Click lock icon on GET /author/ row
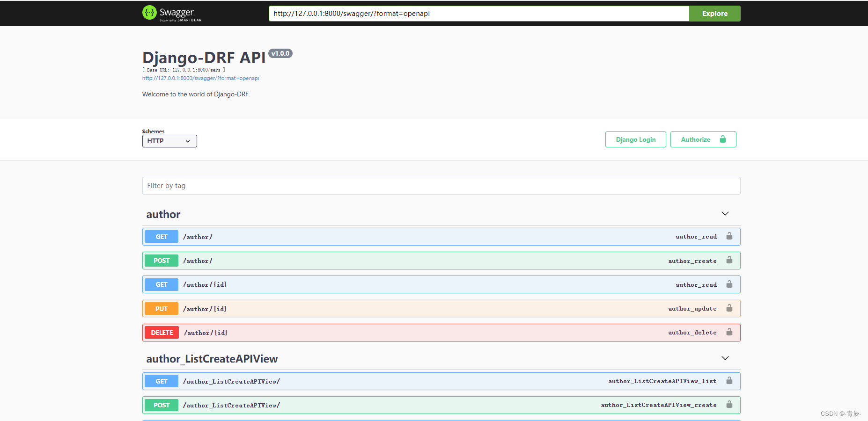This screenshot has height=421, width=868. [x=729, y=236]
